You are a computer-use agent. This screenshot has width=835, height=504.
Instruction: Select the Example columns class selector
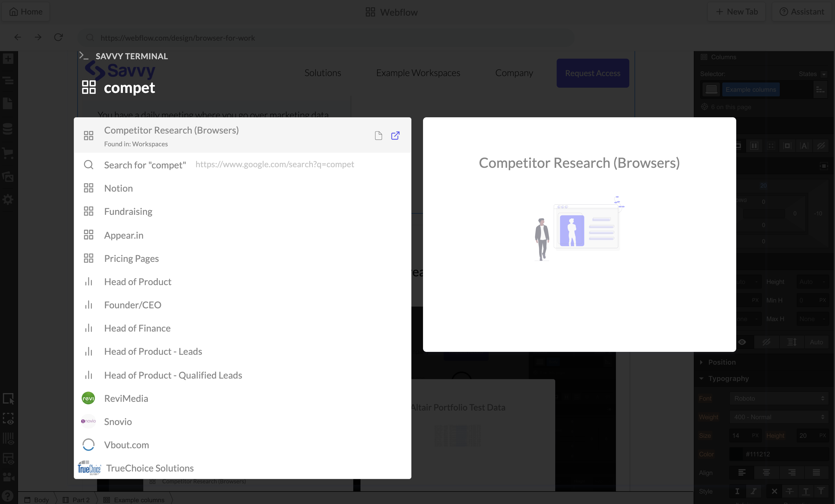click(751, 89)
